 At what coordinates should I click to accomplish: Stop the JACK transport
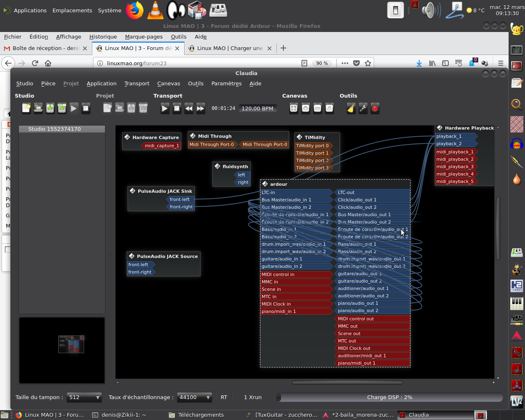pyautogui.click(x=177, y=108)
